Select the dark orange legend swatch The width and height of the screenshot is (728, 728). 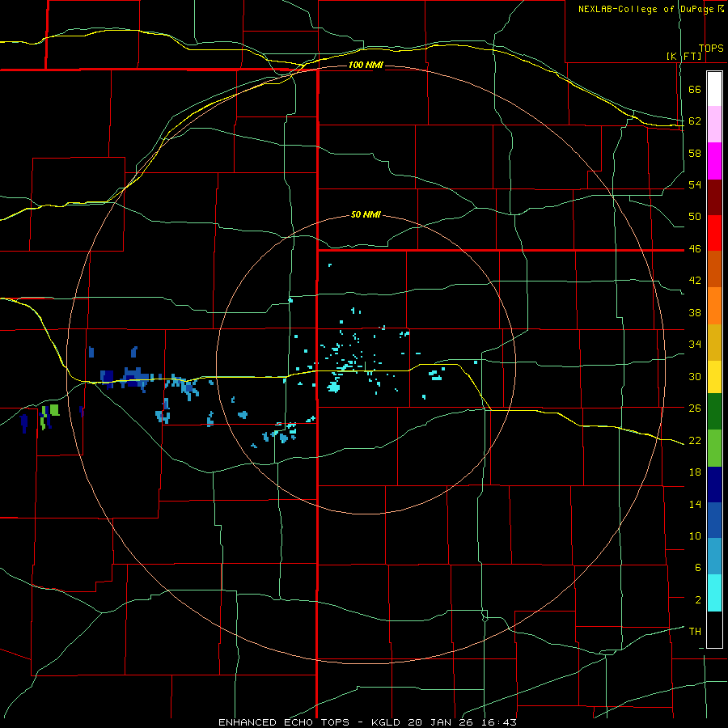coord(714,269)
